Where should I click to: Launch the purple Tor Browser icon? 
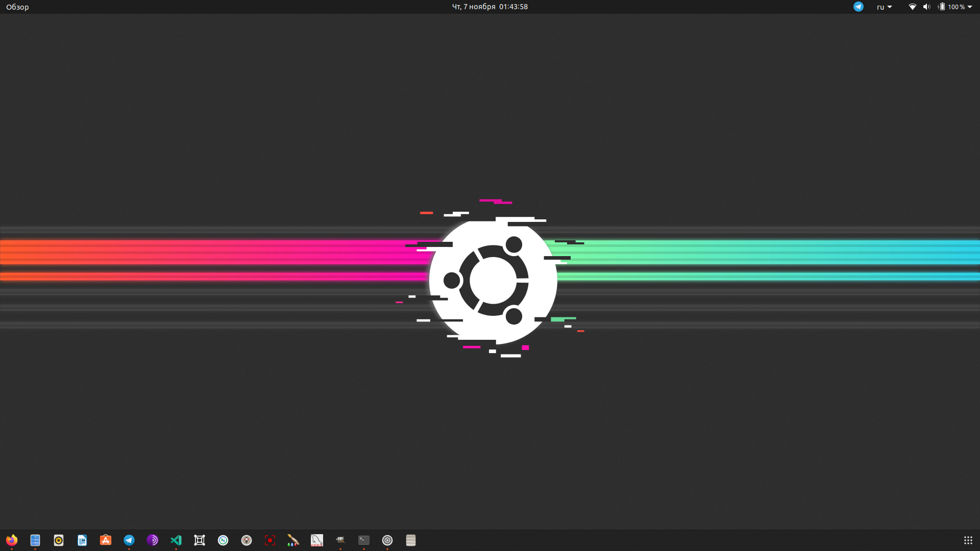pos(153,540)
